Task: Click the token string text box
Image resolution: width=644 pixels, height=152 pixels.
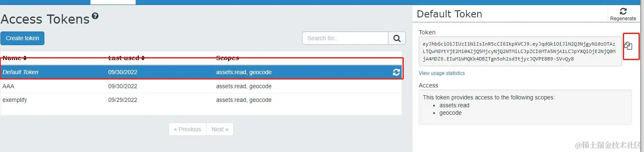Action: pos(520,51)
